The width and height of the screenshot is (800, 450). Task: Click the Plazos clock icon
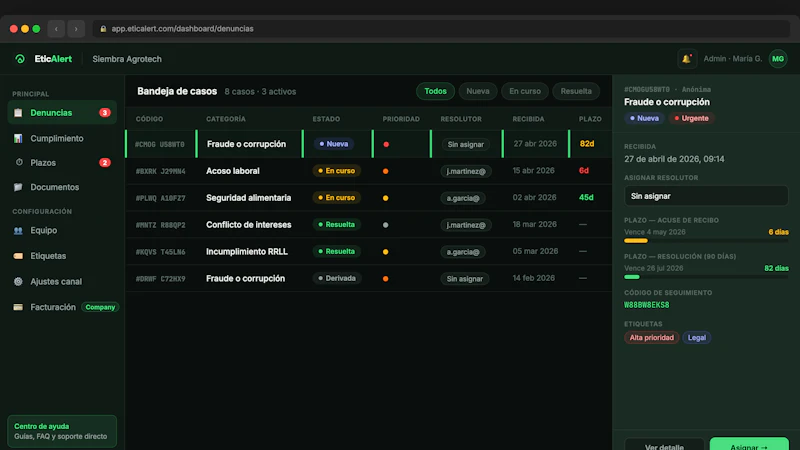pos(19,162)
